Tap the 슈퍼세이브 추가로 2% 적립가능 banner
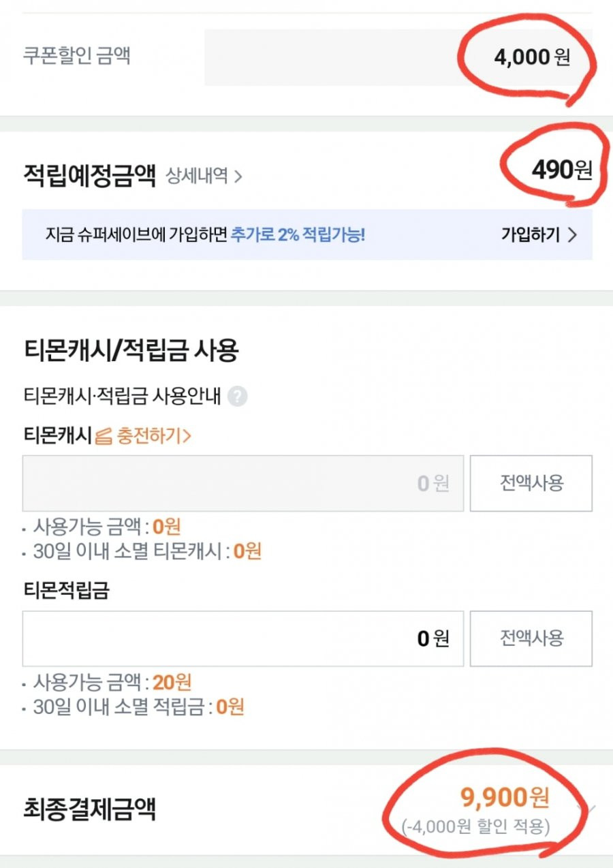 click(307, 235)
